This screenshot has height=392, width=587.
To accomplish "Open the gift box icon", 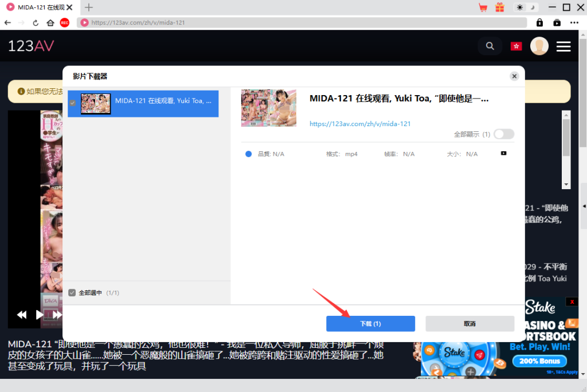I will [500, 7].
